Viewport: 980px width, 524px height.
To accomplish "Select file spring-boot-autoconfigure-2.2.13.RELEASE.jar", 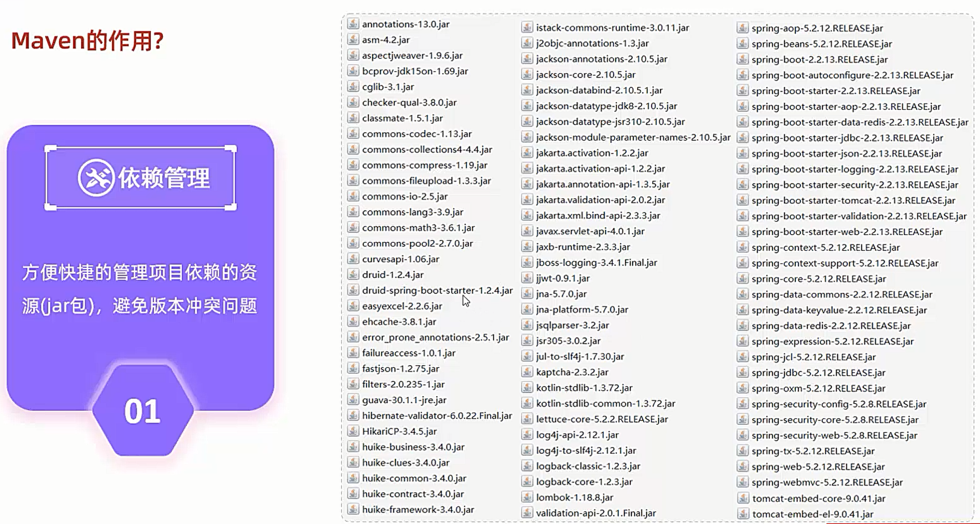I will pyautogui.click(x=852, y=74).
